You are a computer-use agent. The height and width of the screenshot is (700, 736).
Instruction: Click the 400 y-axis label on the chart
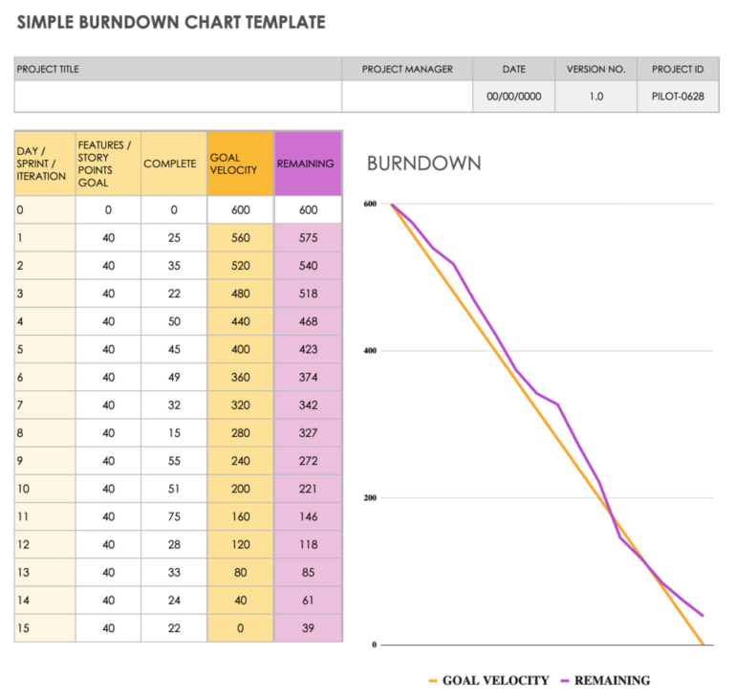coord(368,351)
